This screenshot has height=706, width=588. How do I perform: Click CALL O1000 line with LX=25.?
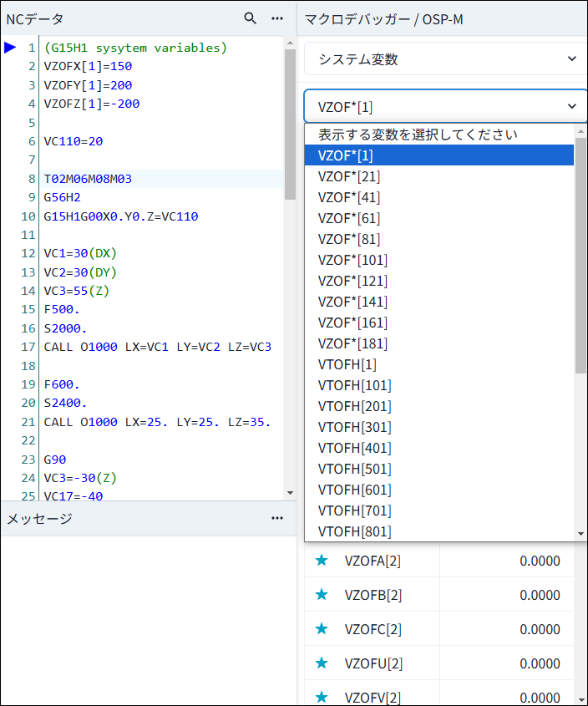tap(158, 422)
